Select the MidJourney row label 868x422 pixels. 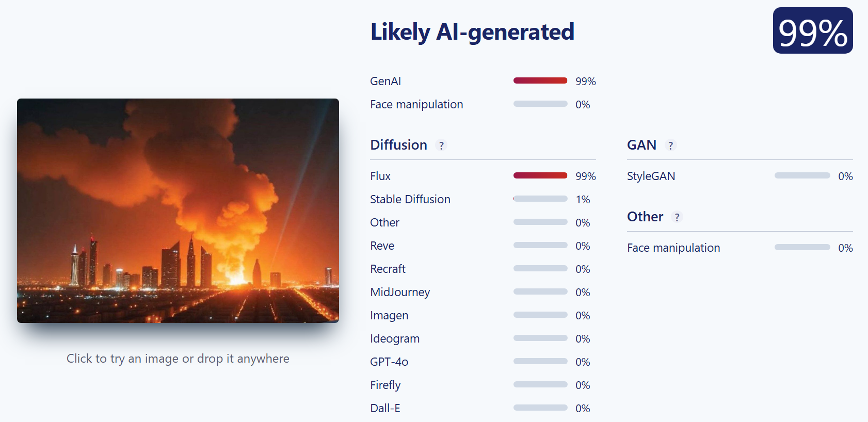click(400, 293)
